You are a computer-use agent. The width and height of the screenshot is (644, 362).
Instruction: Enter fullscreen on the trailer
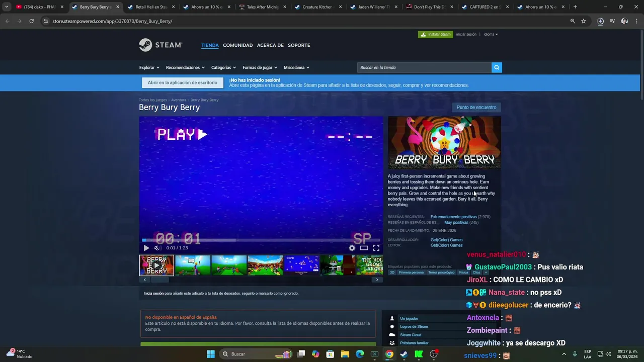[x=376, y=248]
